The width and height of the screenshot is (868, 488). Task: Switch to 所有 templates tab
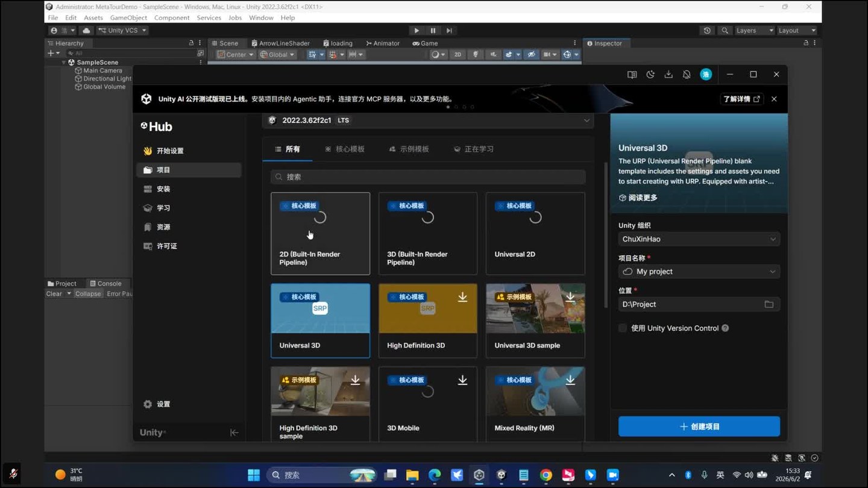point(288,149)
